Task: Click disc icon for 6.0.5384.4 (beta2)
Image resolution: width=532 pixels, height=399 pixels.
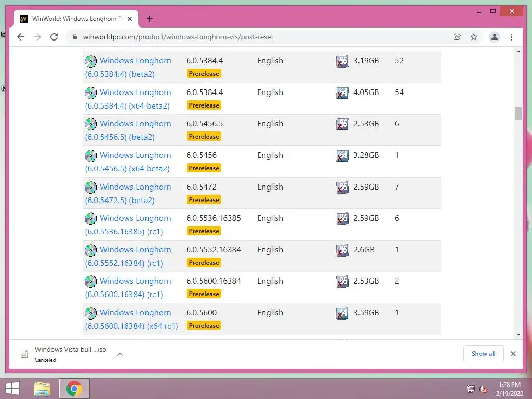Action: point(90,61)
